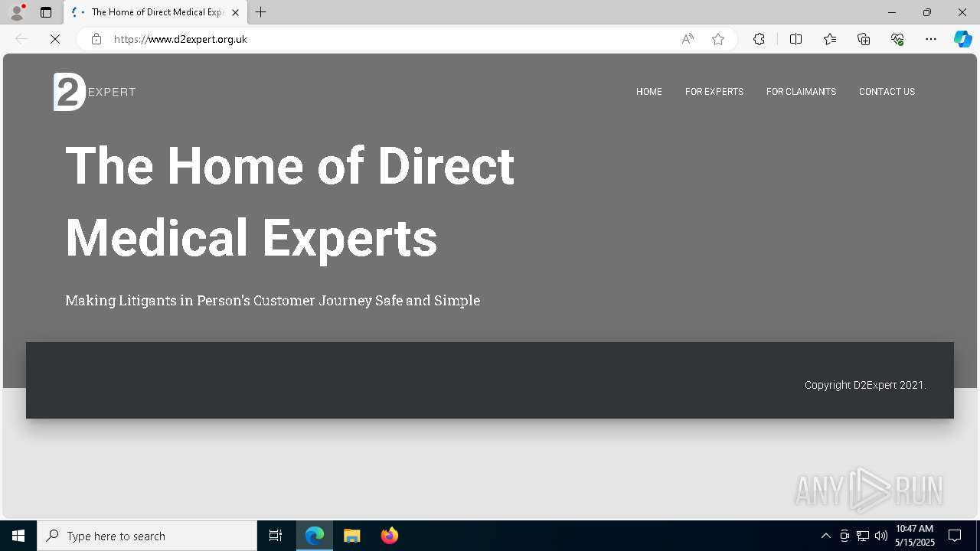This screenshot has width=980, height=551.
Task: View site information lock icon
Action: click(x=96, y=39)
